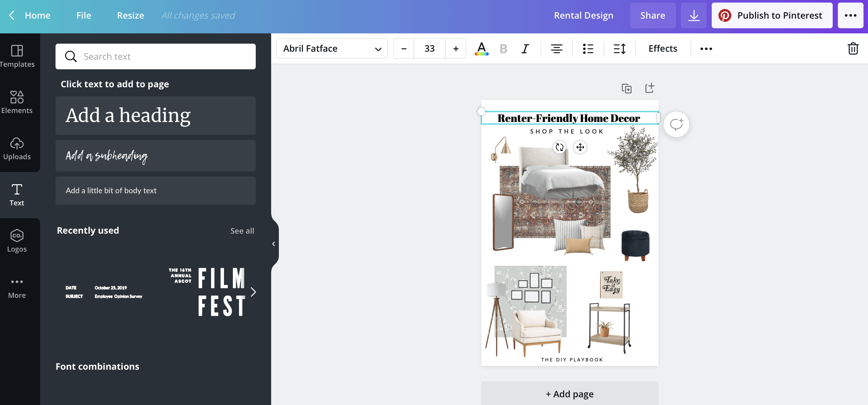Click the Share button
The image size is (868, 405).
pos(653,15)
